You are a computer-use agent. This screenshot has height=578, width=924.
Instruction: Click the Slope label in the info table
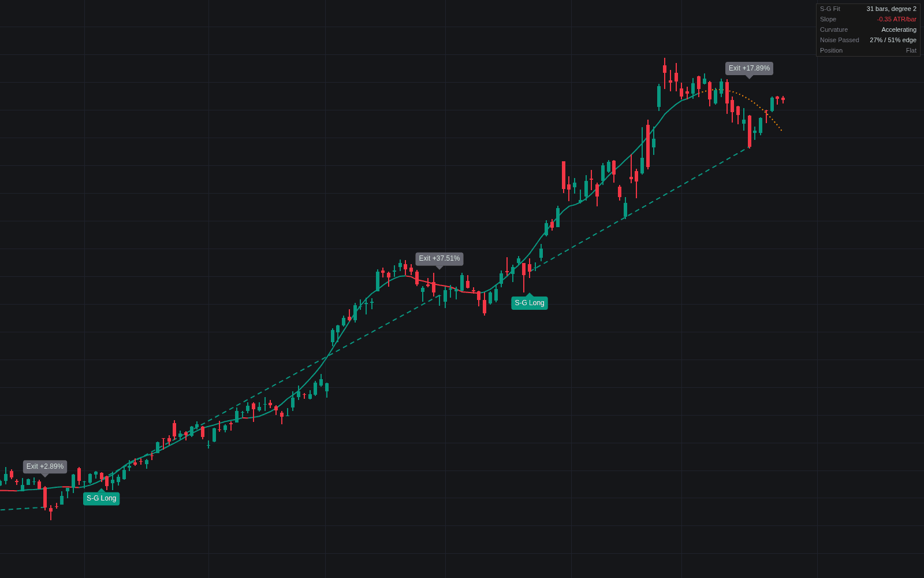click(828, 19)
